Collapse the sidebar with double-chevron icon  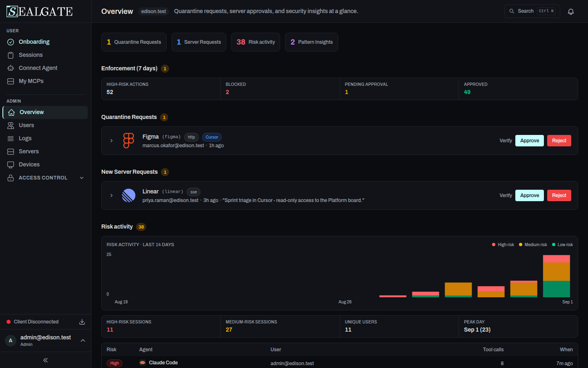click(45, 360)
